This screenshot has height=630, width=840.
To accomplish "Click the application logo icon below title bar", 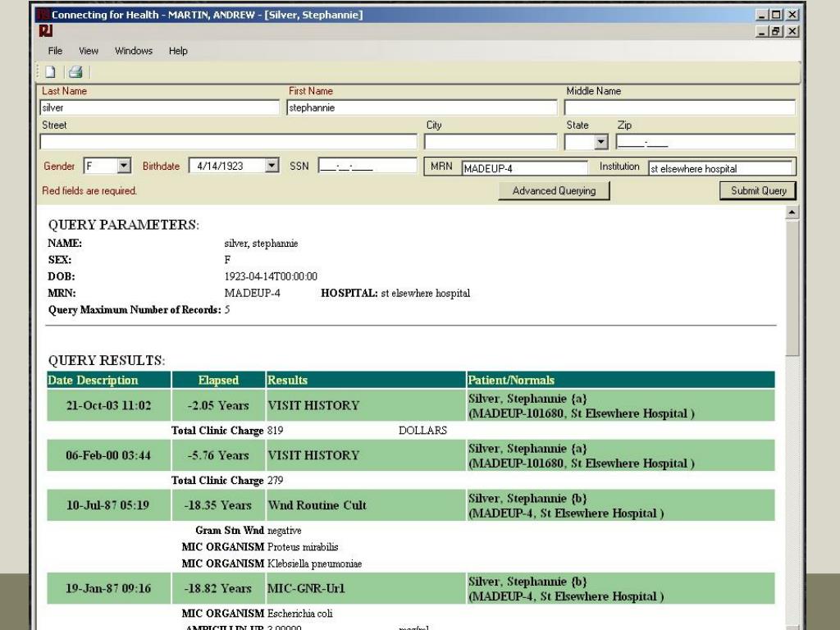I will pyautogui.click(x=46, y=31).
